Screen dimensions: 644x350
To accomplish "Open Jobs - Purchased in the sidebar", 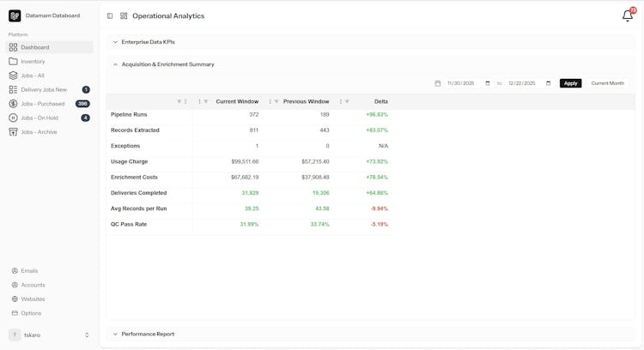I will point(42,104).
